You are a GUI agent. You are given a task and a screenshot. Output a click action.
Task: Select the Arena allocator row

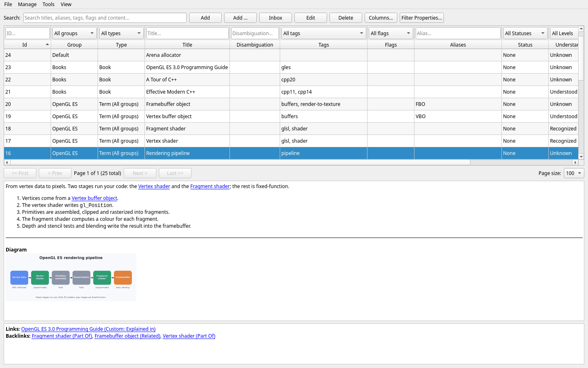[x=291, y=55]
